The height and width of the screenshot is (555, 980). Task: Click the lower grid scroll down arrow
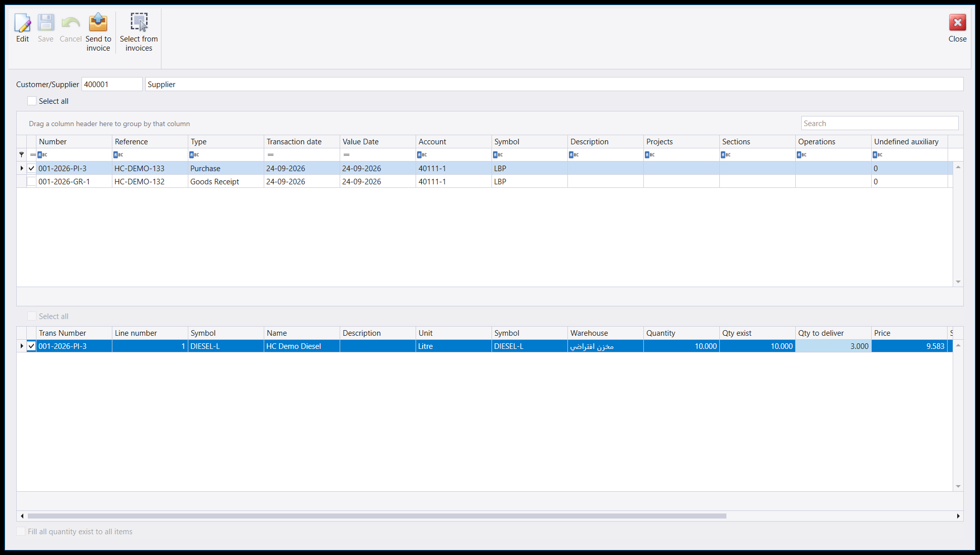pos(958,486)
